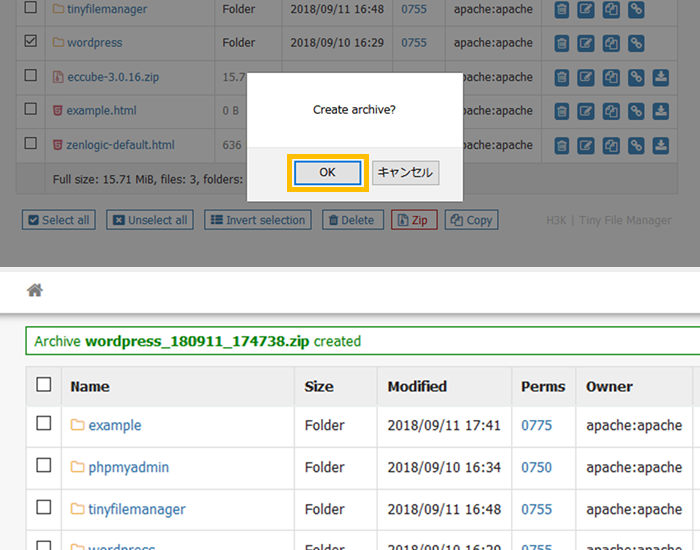Viewport: 700px width, 550px height.
Task: Get direct link for zenlogic-default.html
Action: [x=636, y=145]
